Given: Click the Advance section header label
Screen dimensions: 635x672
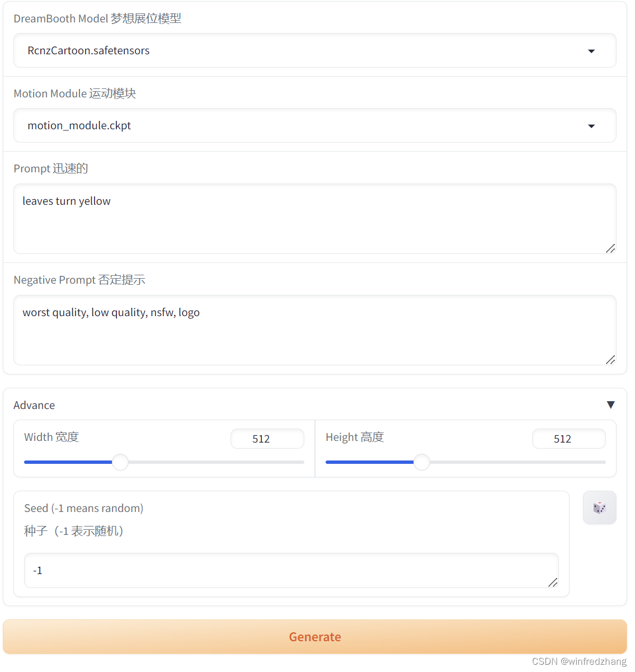Looking at the screenshot, I should coord(34,405).
